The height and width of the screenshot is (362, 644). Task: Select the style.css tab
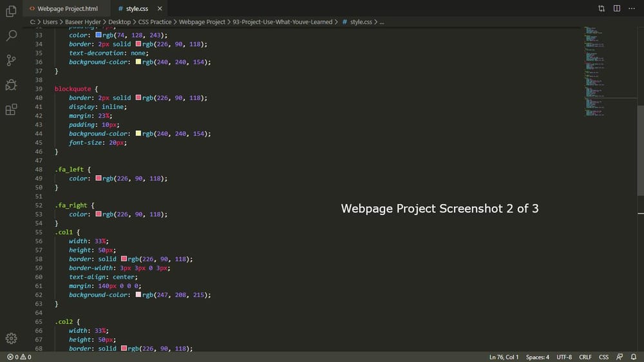(x=137, y=8)
